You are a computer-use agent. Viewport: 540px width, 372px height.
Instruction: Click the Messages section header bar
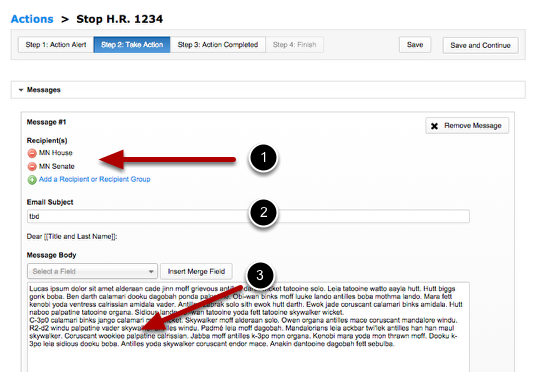[x=268, y=90]
